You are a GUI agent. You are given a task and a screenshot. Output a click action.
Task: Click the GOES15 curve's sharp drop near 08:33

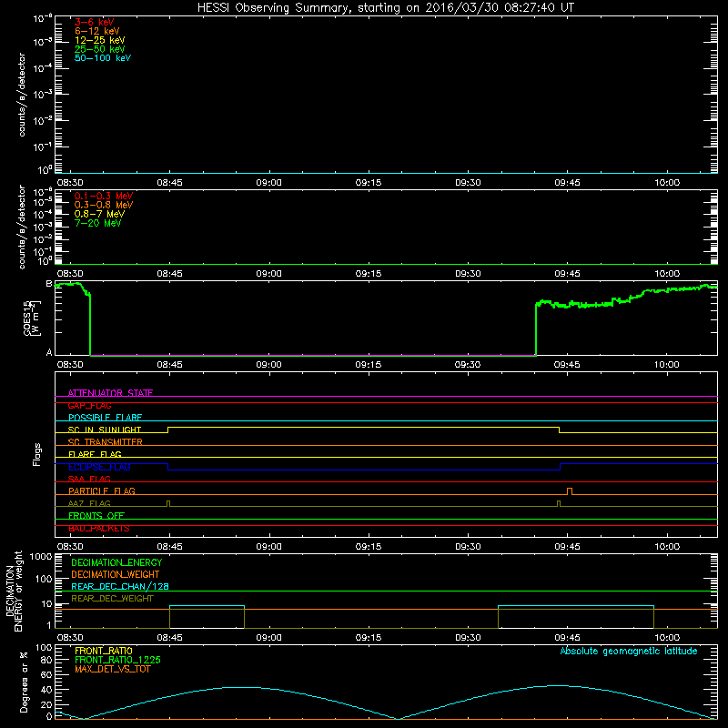pyautogui.click(x=90, y=324)
